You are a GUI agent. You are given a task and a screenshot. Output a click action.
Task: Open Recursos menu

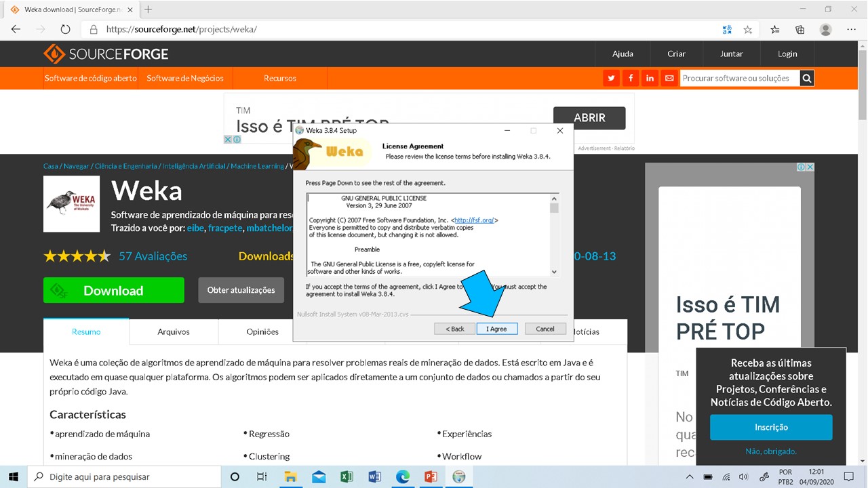280,78
